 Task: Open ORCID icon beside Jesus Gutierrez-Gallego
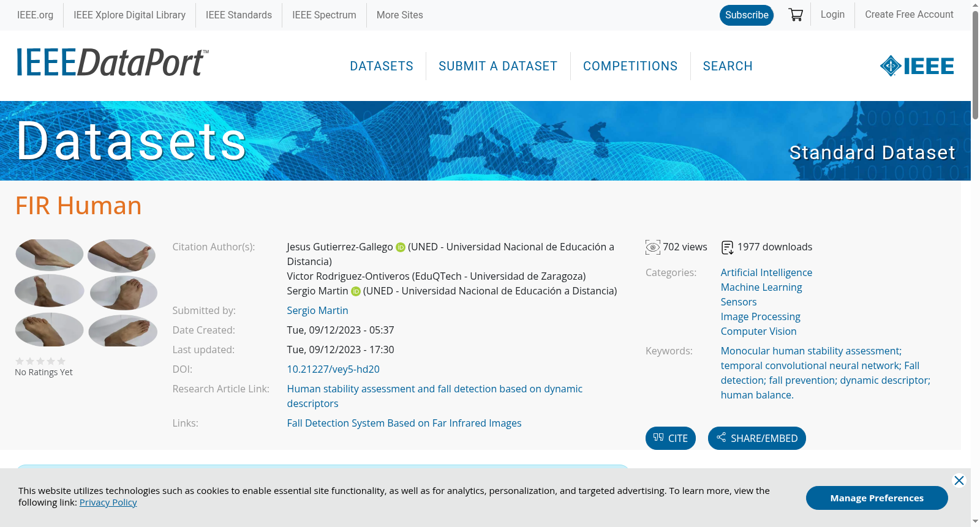[x=401, y=247]
